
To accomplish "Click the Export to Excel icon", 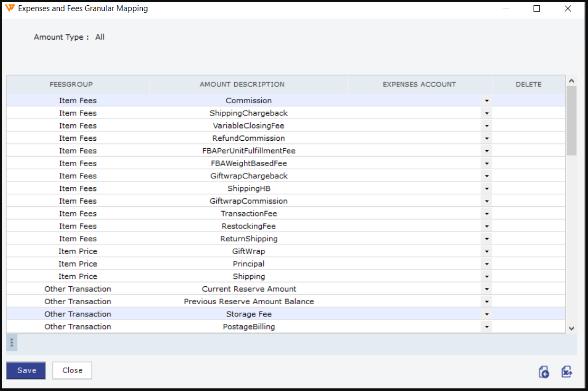I will [566, 372].
